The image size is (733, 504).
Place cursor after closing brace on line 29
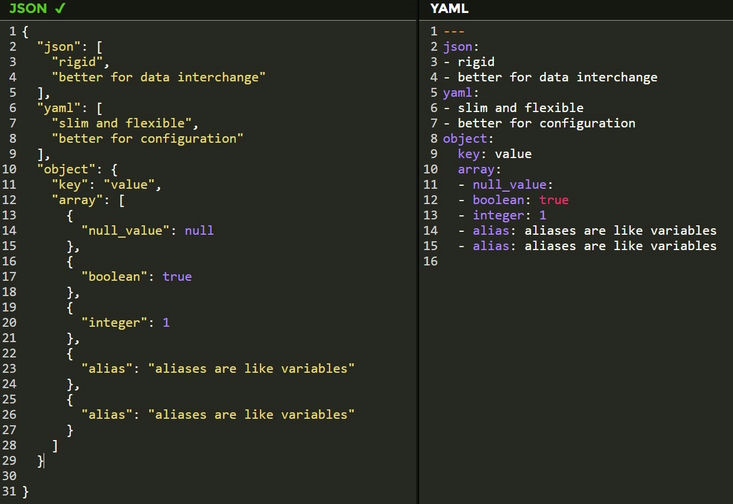pos(44,461)
